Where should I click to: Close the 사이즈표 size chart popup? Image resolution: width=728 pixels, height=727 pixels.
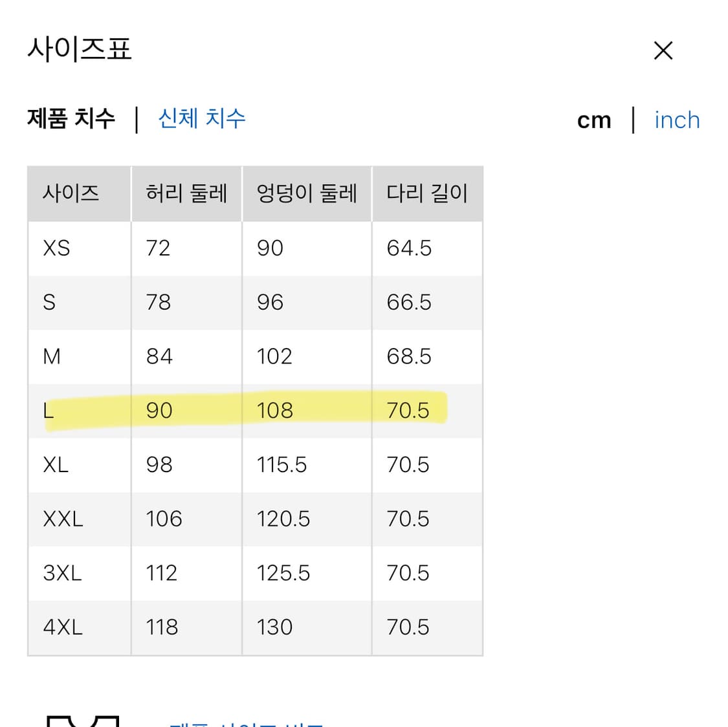663,50
